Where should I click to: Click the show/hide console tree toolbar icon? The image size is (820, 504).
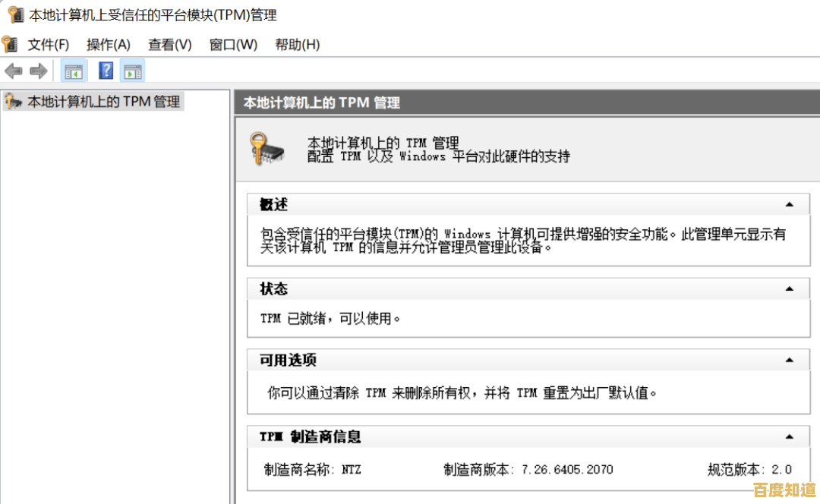(x=73, y=71)
